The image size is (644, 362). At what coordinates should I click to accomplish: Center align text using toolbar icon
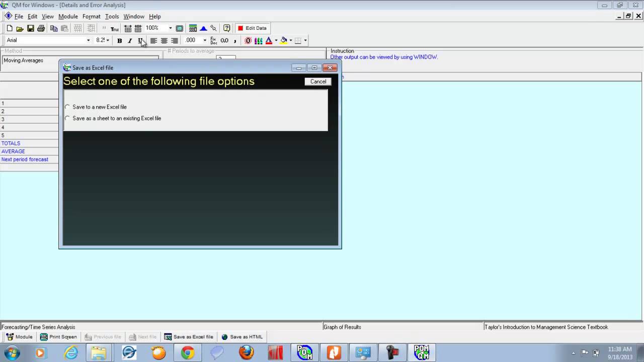(164, 41)
